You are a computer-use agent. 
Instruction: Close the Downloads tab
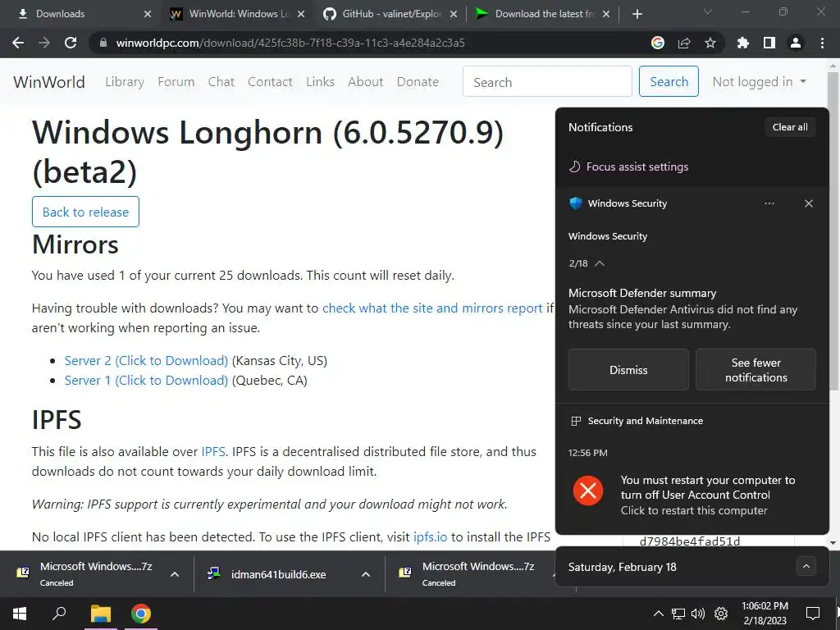(148, 14)
